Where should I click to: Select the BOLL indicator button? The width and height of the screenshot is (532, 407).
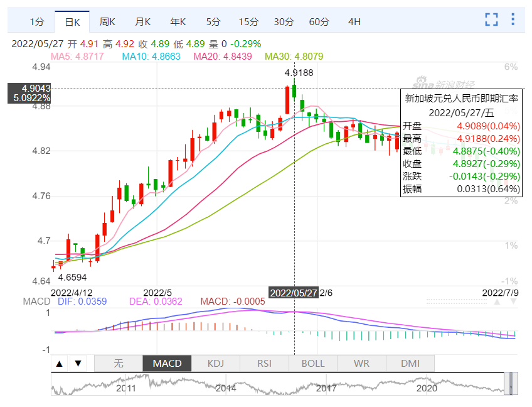[313, 364]
